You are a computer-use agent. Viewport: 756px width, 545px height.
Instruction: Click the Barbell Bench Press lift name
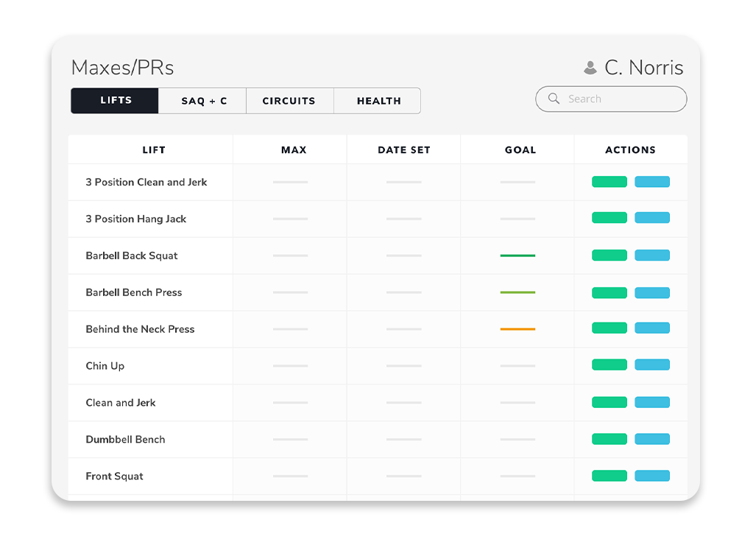coord(133,292)
